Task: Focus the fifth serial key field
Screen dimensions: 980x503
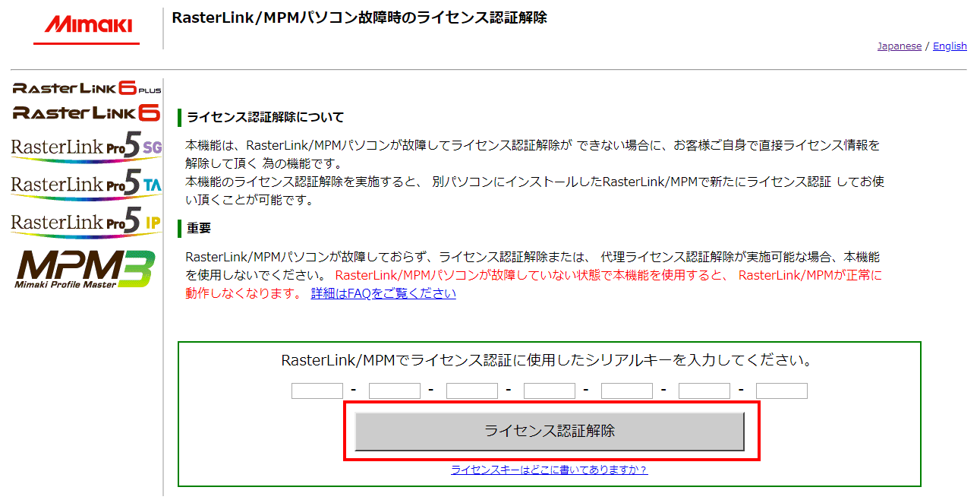Action: pyautogui.click(x=627, y=391)
